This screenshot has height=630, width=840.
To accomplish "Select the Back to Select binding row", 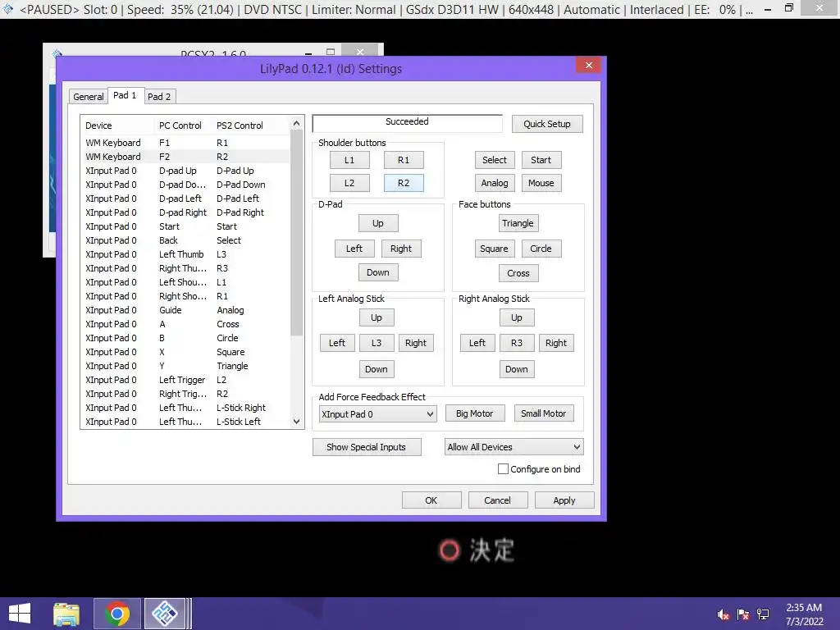I will click(x=185, y=240).
